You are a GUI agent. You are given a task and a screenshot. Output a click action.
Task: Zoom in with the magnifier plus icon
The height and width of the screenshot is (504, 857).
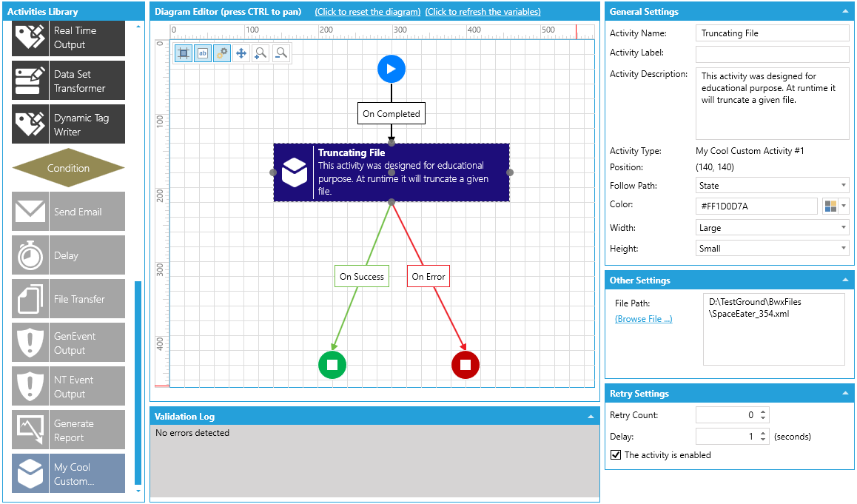pyautogui.click(x=261, y=53)
